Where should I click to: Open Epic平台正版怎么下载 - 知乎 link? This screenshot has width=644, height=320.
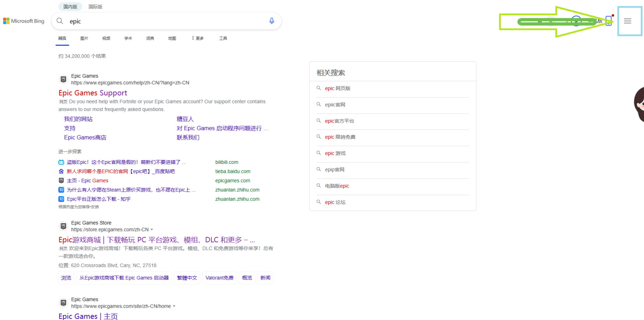click(99, 199)
